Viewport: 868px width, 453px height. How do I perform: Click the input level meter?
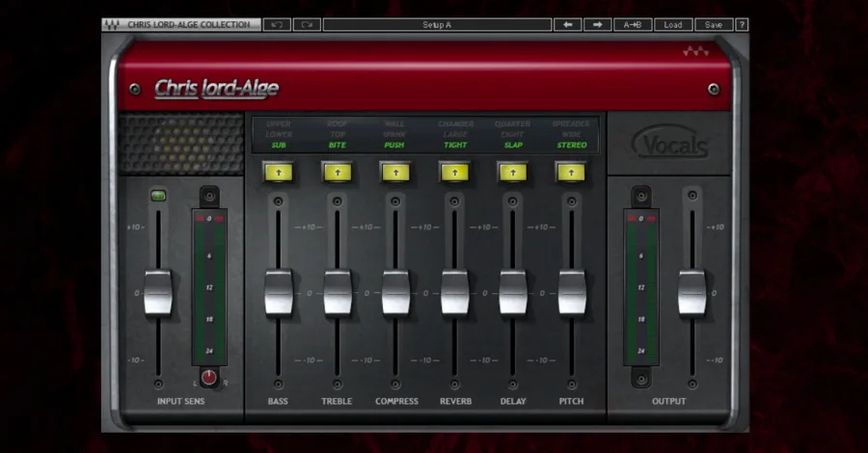click(209, 287)
